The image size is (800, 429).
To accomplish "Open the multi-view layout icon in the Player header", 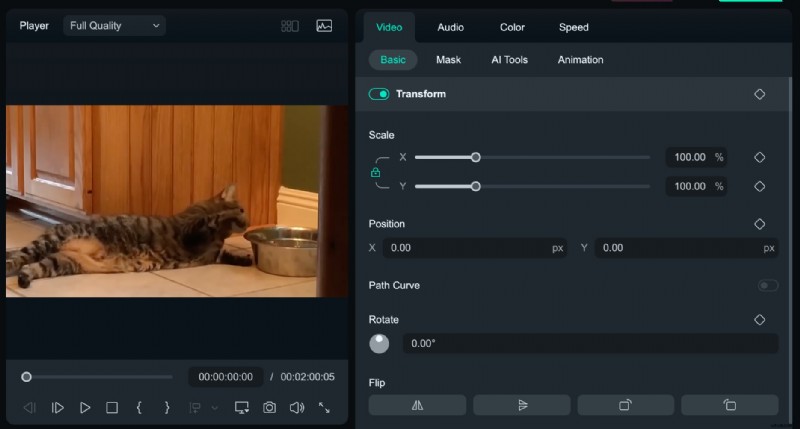I will [x=290, y=26].
